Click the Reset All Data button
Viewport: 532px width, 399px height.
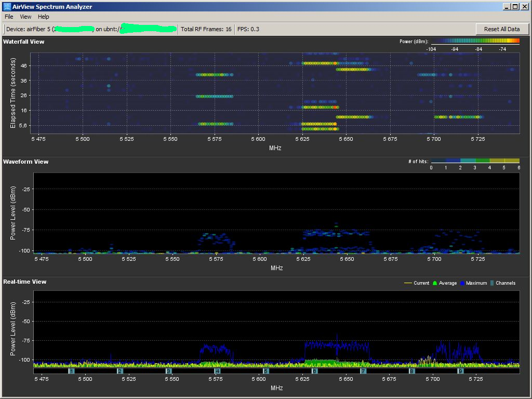[502, 29]
